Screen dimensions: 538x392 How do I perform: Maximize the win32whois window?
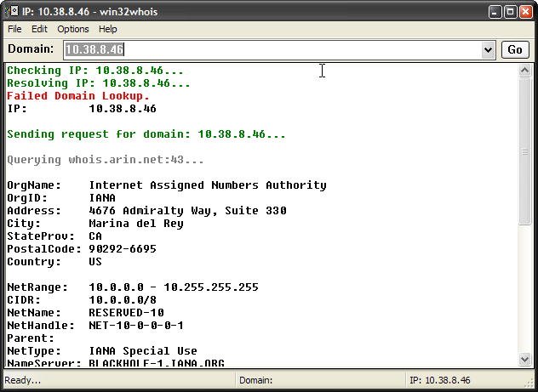510,12
